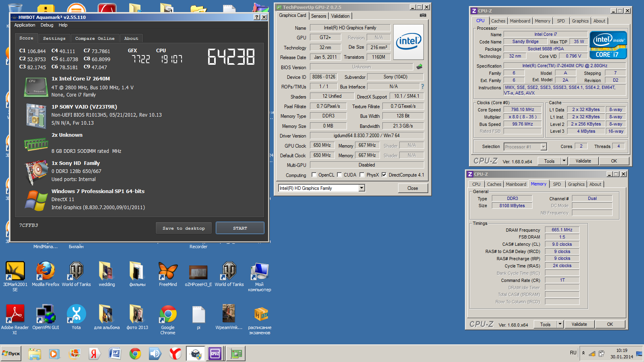Open the GPU selection dropdown in GPU-Z
The width and height of the screenshot is (644, 362).
[361, 188]
